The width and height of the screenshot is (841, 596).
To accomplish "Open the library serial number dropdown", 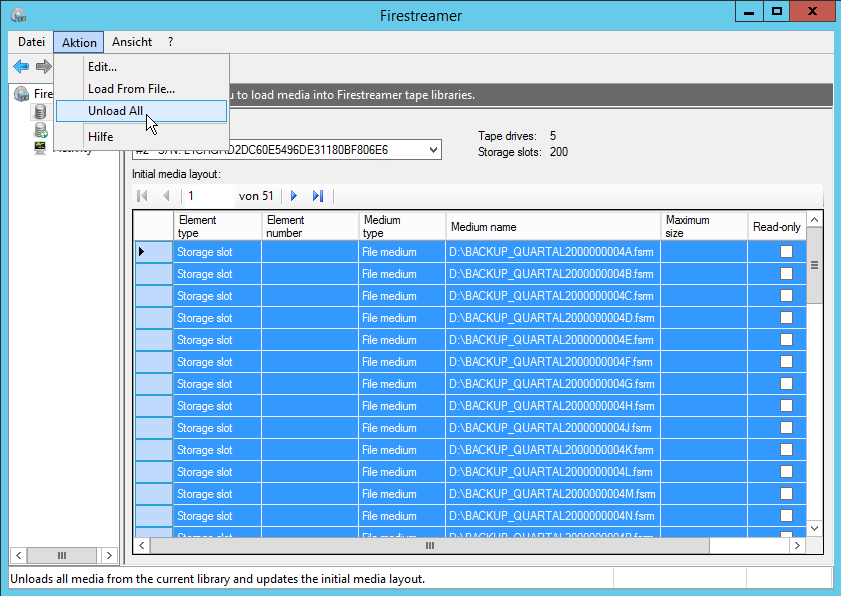I will (x=432, y=150).
